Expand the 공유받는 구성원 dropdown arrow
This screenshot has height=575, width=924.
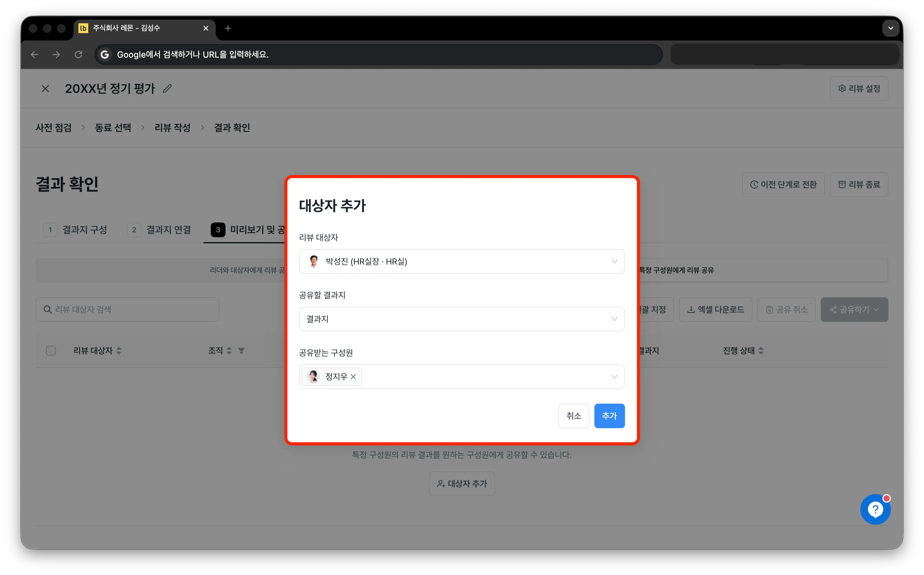coord(614,376)
